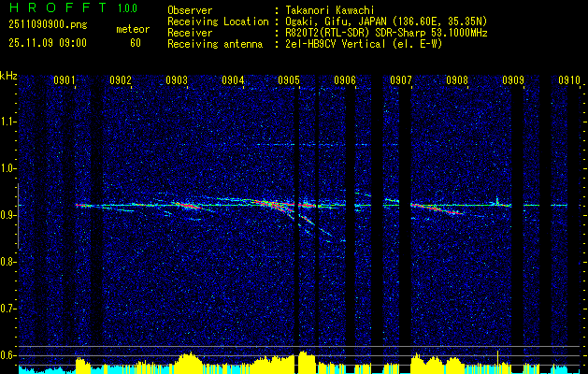This screenshot has width=588, height=374.
Task: Click observer name Takanori Kawachi
Action: (x=329, y=10)
